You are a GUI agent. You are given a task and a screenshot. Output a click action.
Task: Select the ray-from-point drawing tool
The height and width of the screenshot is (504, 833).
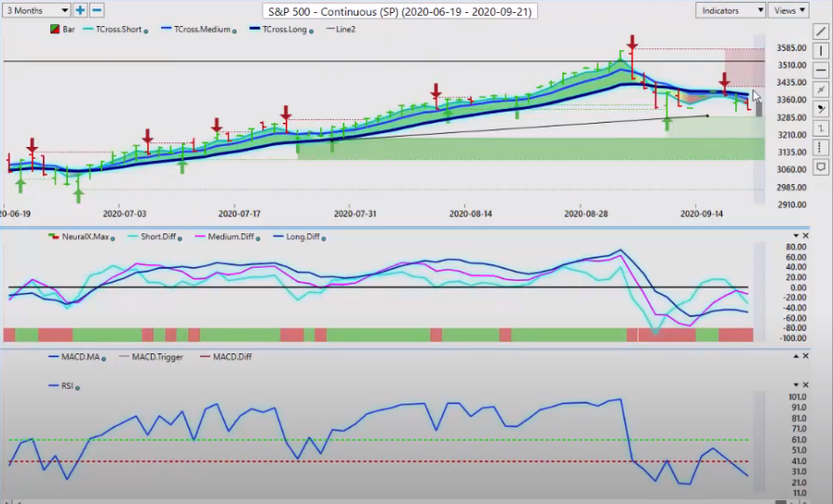821,109
